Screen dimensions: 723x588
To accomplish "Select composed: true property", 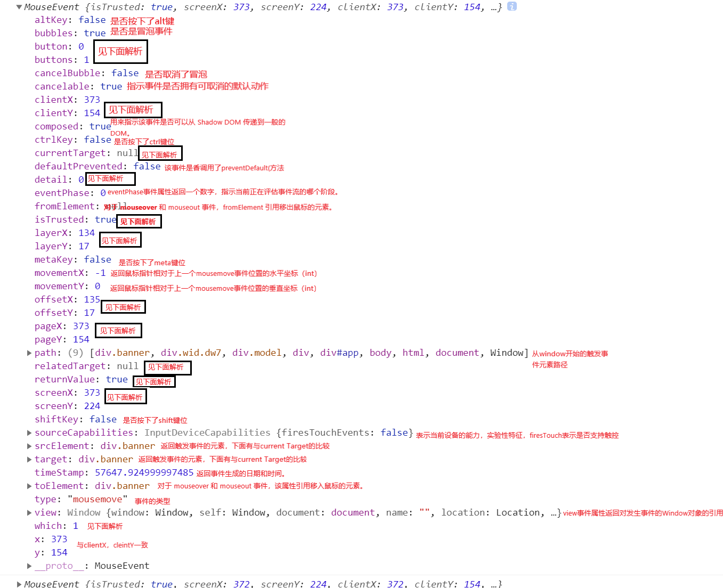I will tap(73, 126).
